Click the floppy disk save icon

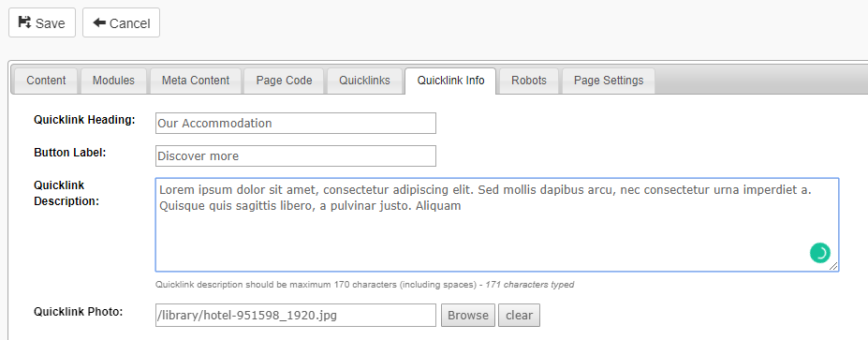tap(24, 22)
